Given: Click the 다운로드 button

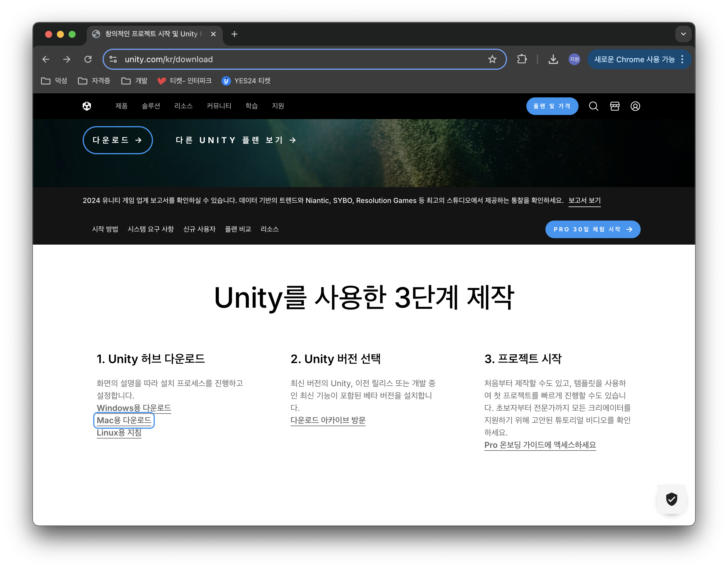Looking at the screenshot, I should 117,140.
